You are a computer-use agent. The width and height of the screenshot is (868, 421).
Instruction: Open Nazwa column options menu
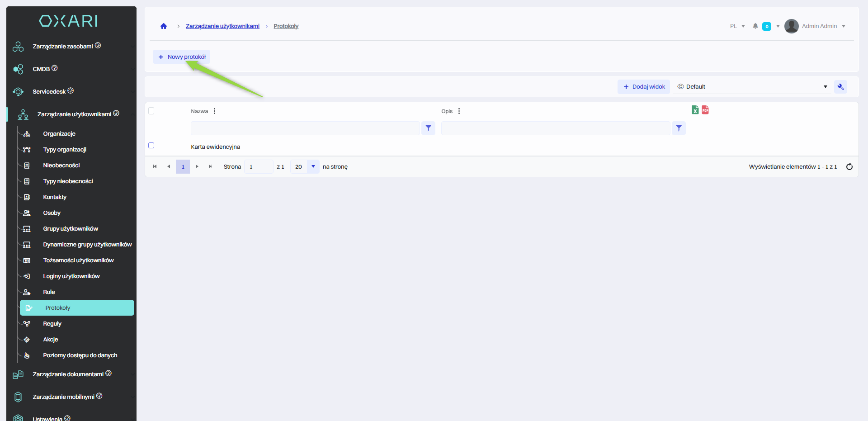(214, 111)
